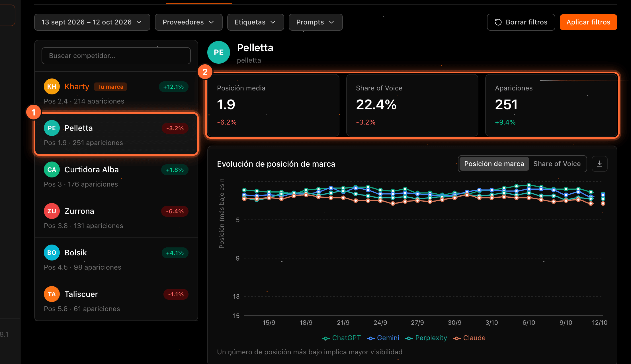Click the ZU avatar for Zurrona

click(52, 211)
